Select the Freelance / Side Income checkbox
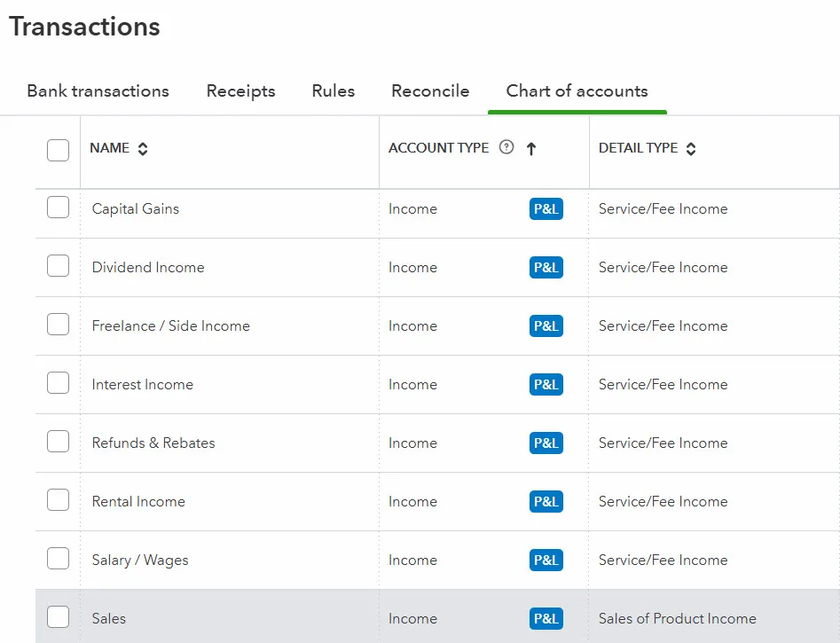This screenshot has height=643, width=840. [58, 325]
